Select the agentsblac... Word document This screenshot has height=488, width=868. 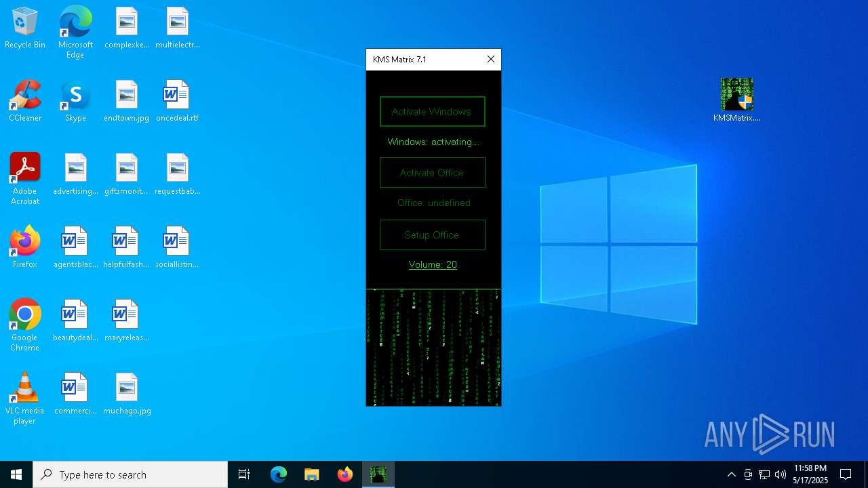(x=75, y=247)
